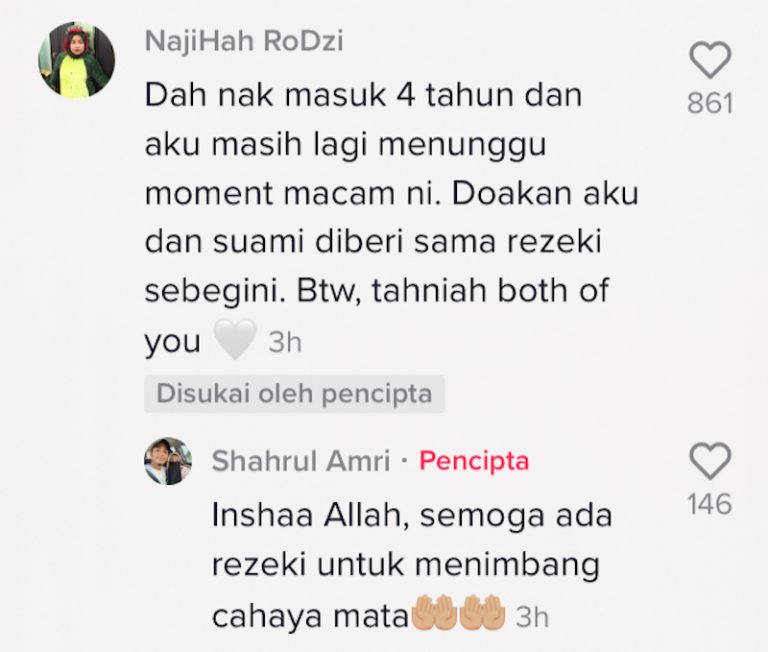Click the 861 like count
Viewport: 768px width, 652px height.
(x=710, y=103)
